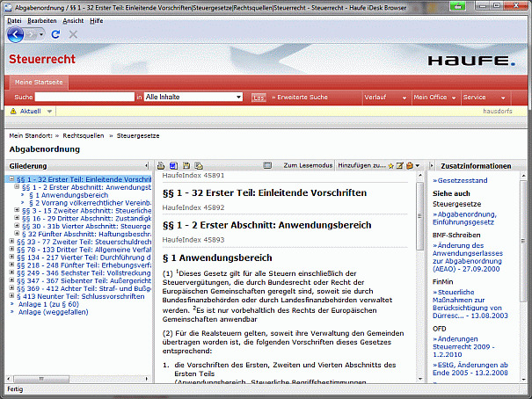The image size is (532, 399).
Task: Click the Aktuell warning icon
Action: 13,112
